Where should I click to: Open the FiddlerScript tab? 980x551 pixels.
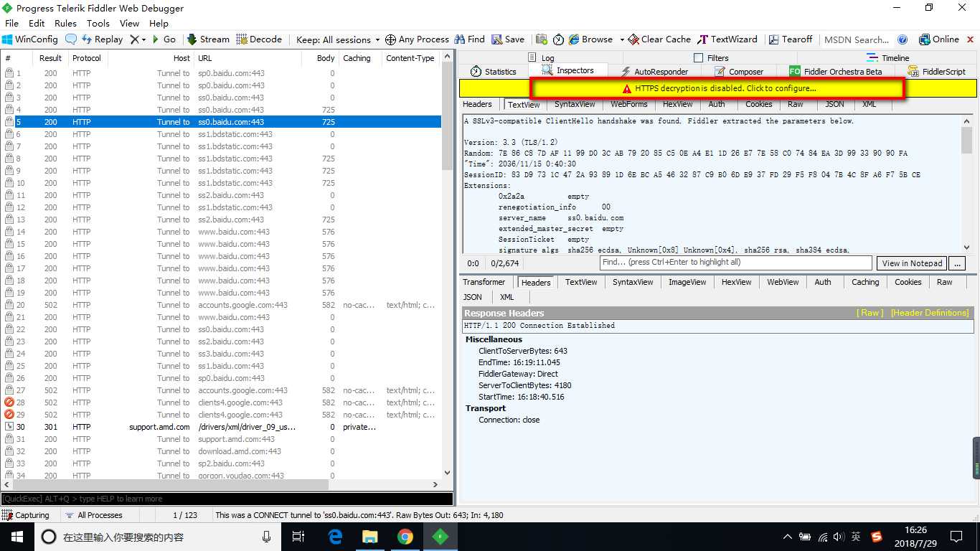936,71
